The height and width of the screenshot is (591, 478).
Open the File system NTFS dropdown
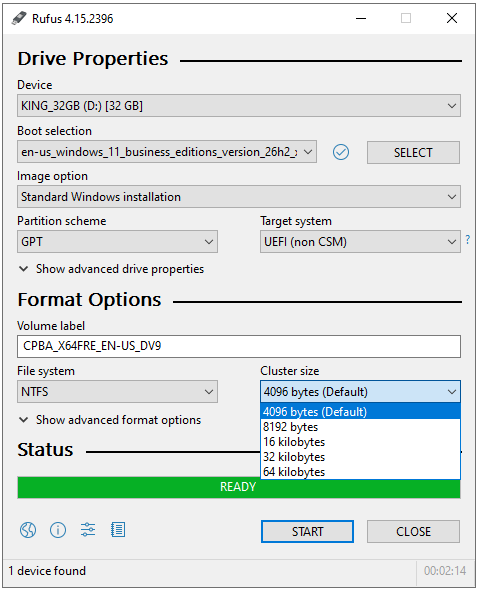click(117, 392)
